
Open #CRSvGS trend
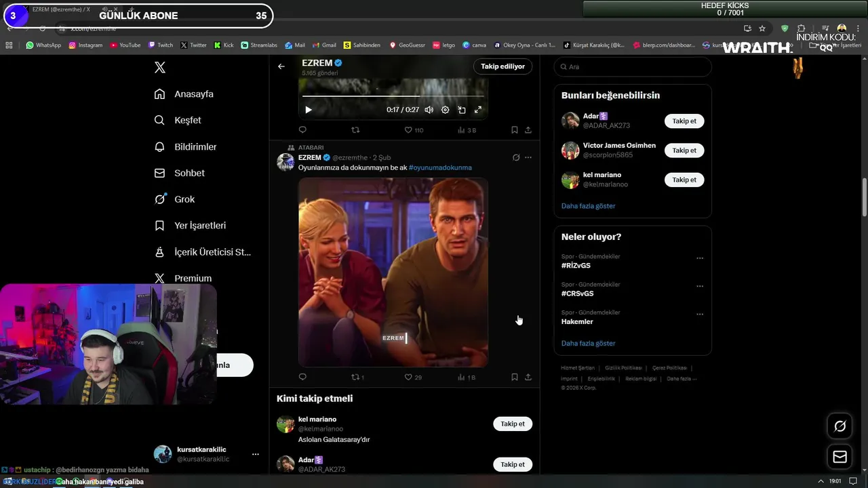click(x=577, y=293)
